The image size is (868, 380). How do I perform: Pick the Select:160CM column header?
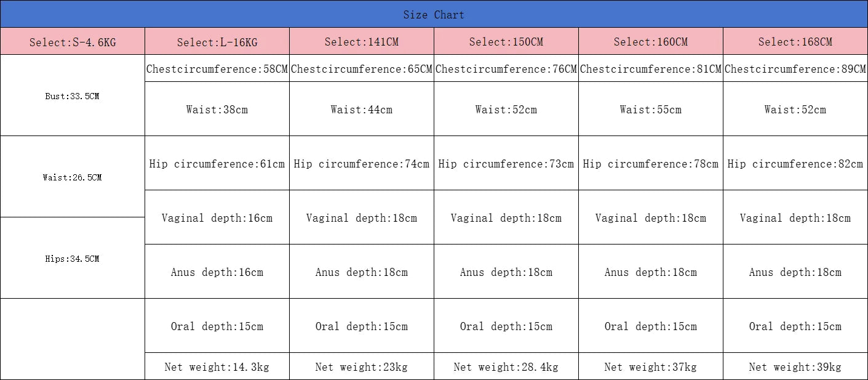[x=651, y=42]
